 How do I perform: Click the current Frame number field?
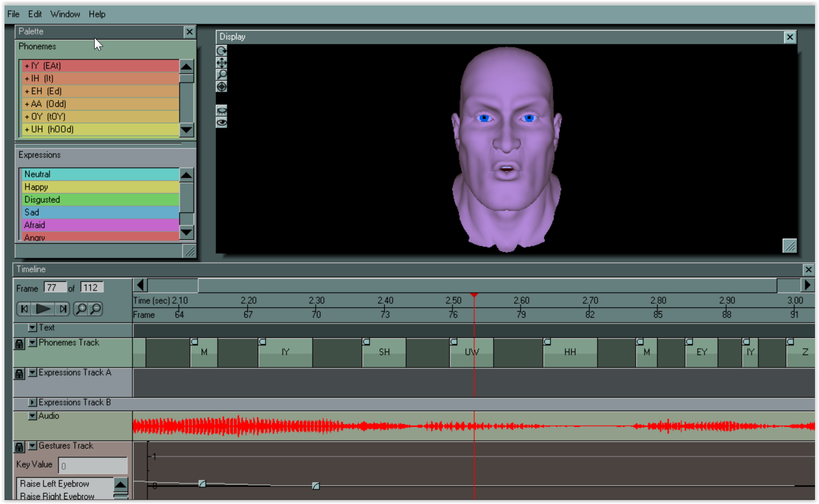(x=54, y=288)
